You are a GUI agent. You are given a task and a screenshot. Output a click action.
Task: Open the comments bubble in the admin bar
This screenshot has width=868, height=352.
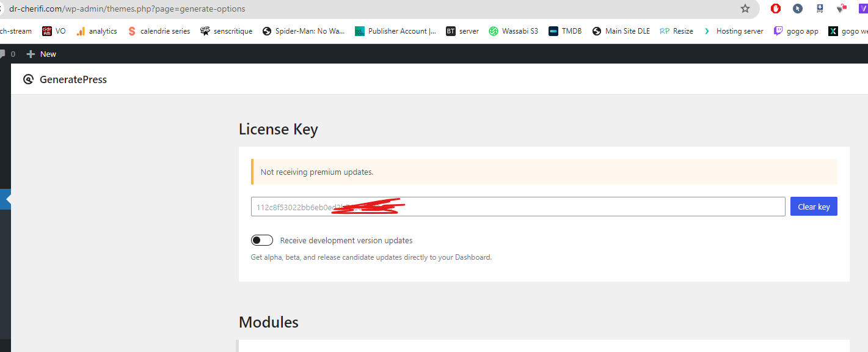(x=7, y=54)
